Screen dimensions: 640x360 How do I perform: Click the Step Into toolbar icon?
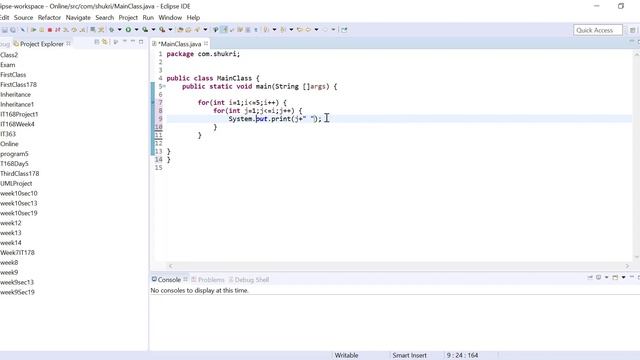pyautogui.click(x=65, y=30)
